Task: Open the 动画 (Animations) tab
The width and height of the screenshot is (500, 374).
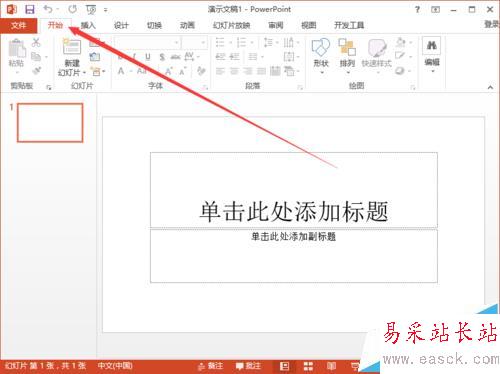Action: [x=187, y=25]
